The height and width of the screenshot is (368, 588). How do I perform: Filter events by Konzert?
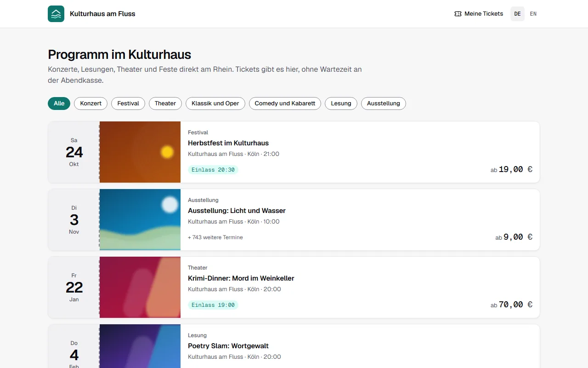click(x=90, y=103)
